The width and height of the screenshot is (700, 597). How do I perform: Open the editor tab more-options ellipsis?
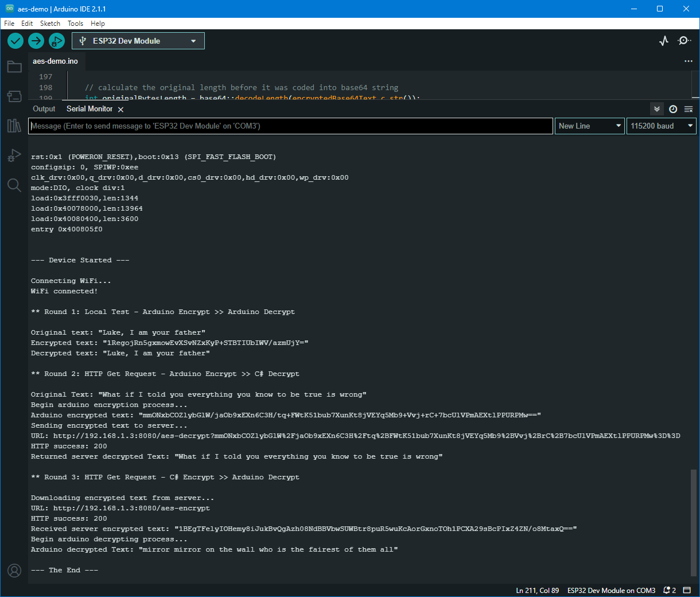tap(689, 61)
